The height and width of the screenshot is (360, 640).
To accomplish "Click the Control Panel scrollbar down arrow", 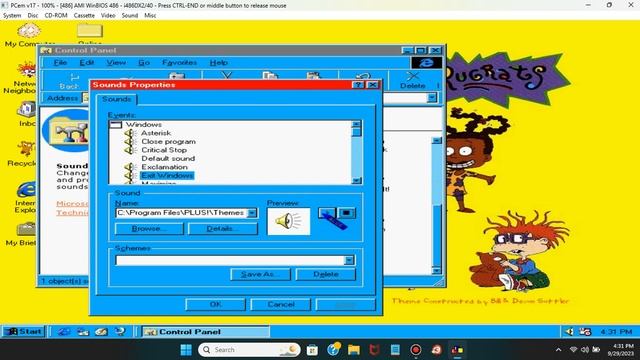I will (x=436, y=271).
